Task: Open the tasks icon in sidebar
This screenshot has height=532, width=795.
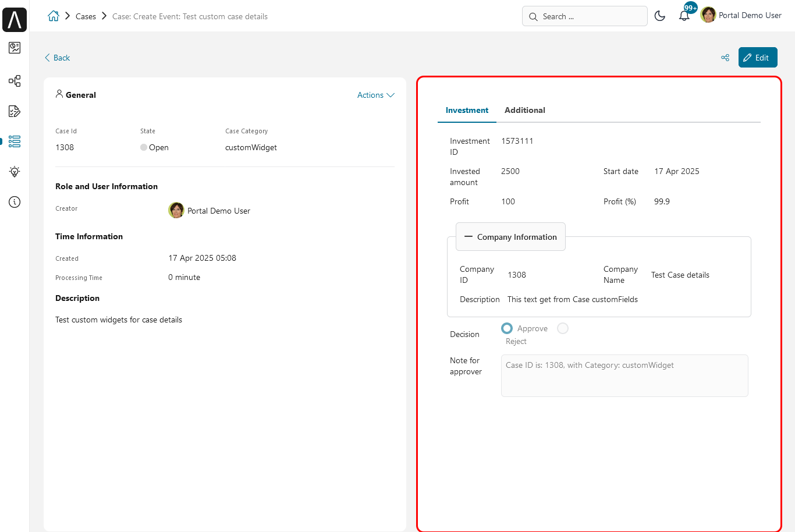Action: click(x=15, y=111)
